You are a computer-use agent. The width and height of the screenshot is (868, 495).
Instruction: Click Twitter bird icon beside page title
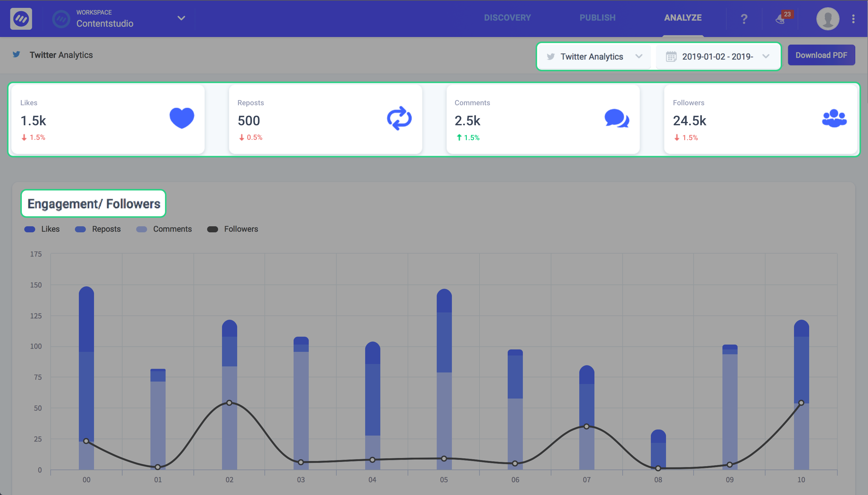coord(16,54)
